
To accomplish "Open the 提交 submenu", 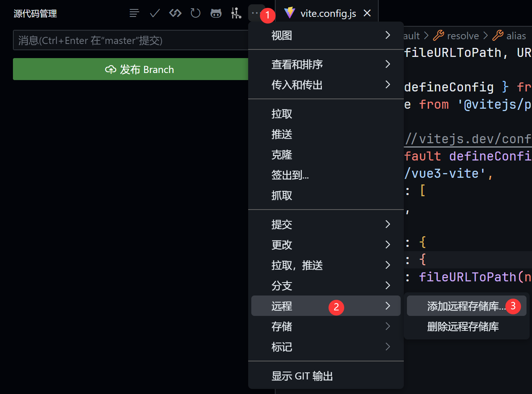I will pos(326,224).
